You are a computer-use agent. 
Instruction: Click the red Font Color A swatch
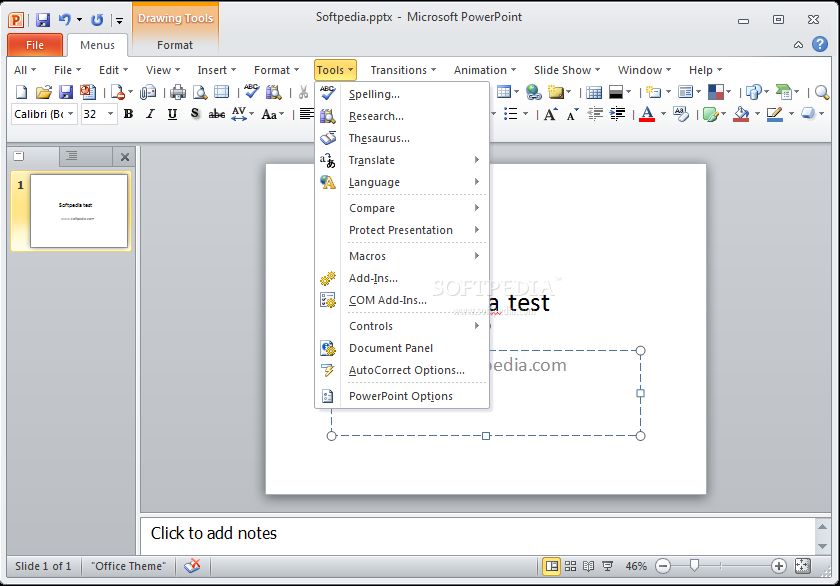[647, 114]
